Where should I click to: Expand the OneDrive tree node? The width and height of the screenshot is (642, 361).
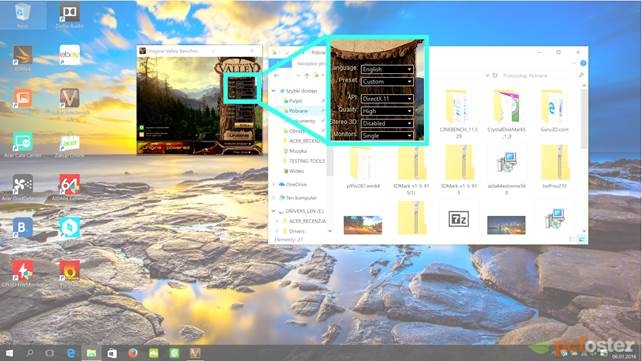pyautogui.click(x=274, y=185)
